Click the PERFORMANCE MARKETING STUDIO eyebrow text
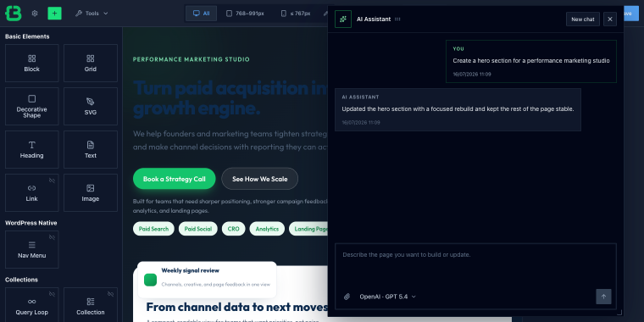644x322 pixels. tap(191, 59)
